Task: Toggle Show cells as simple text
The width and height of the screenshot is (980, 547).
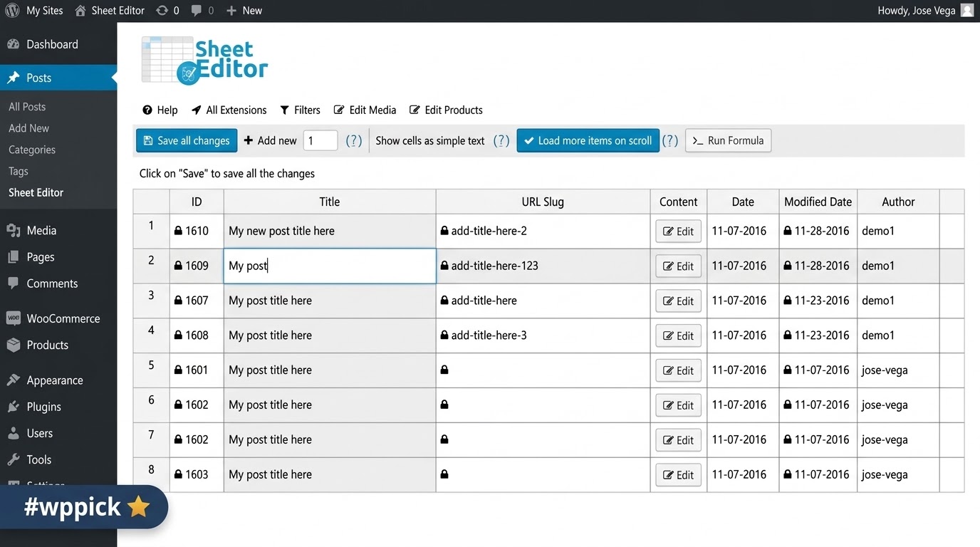Action: point(430,140)
